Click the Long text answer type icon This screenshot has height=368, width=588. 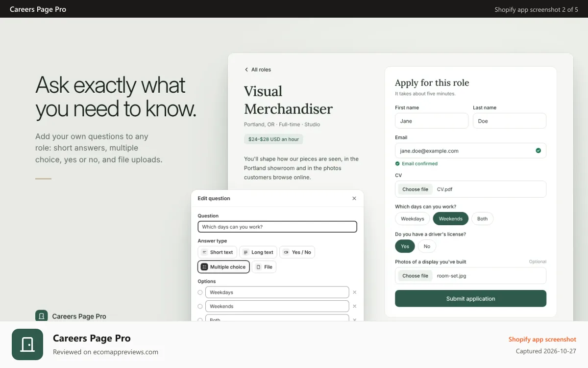[x=246, y=252]
